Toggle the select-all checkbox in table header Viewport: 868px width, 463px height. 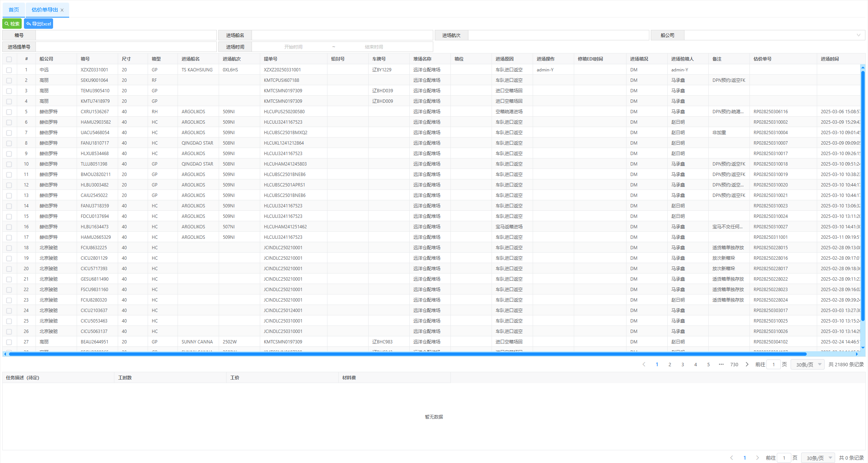pyautogui.click(x=9, y=59)
